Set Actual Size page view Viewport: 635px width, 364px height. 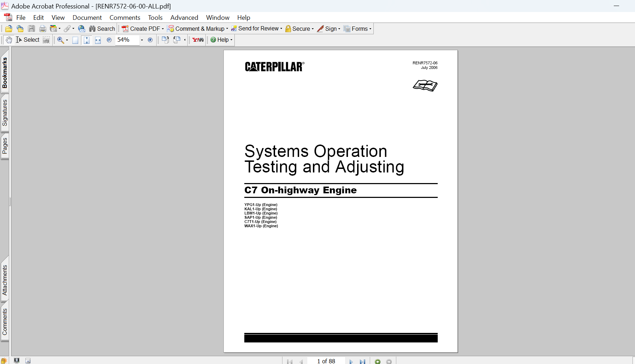point(75,40)
